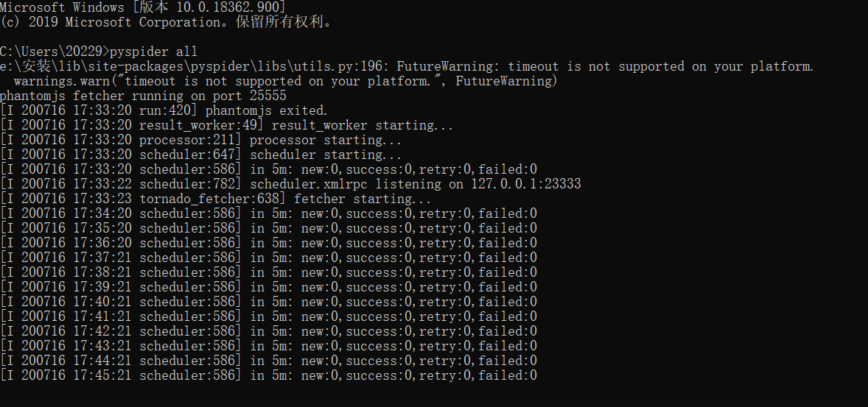The image size is (868, 407).
Task: Click the warnings.warn code line
Action: tap(285, 81)
